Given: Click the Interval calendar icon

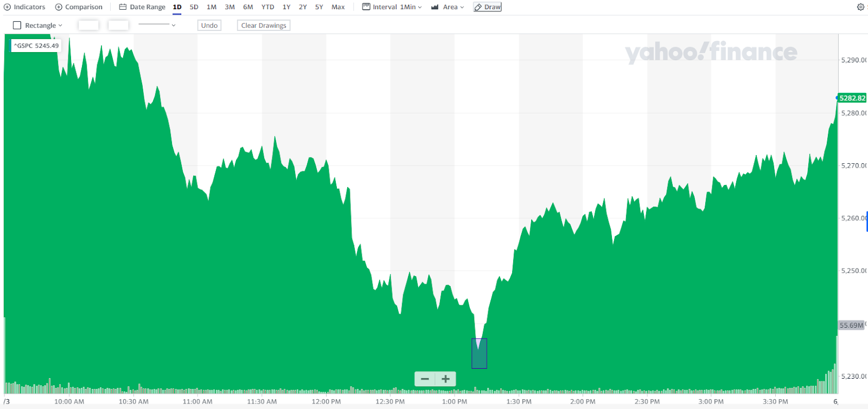Looking at the screenshot, I should (x=366, y=7).
